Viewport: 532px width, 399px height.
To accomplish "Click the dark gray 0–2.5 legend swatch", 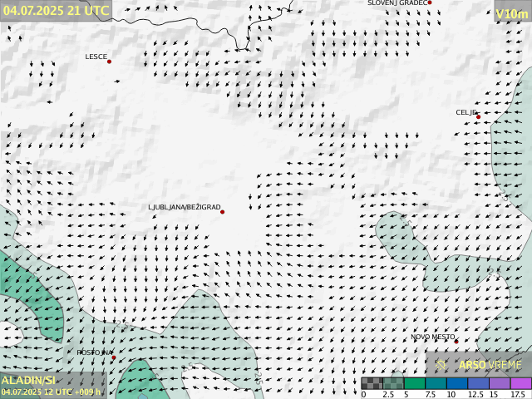I will click(x=372, y=383).
